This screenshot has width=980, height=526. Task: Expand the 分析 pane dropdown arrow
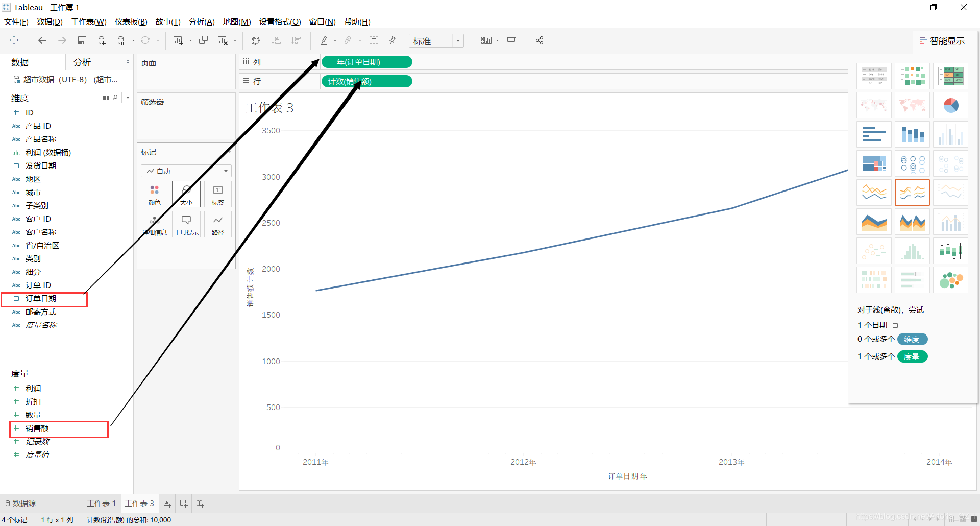click(128, 62)
